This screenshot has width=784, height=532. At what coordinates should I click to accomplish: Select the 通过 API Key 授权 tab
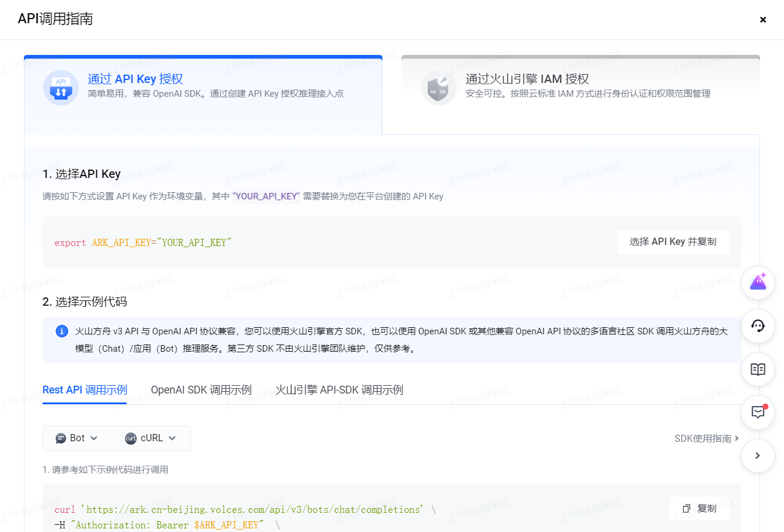click(203, 95)
